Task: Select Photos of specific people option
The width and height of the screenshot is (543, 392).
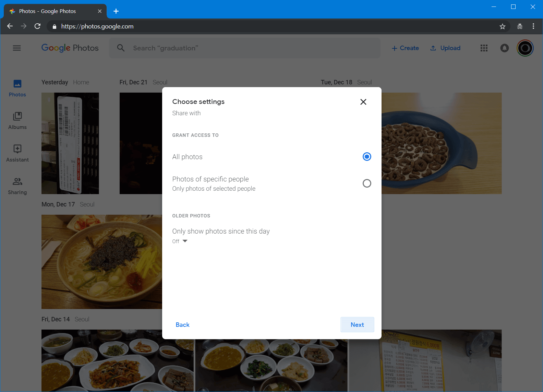Action: [367, 183]
